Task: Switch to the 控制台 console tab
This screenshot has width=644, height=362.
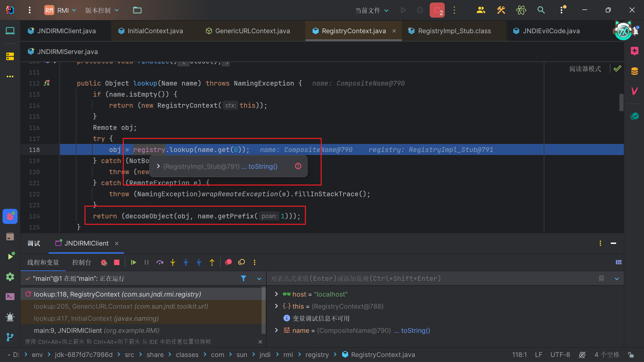Action: coord(82,262)
